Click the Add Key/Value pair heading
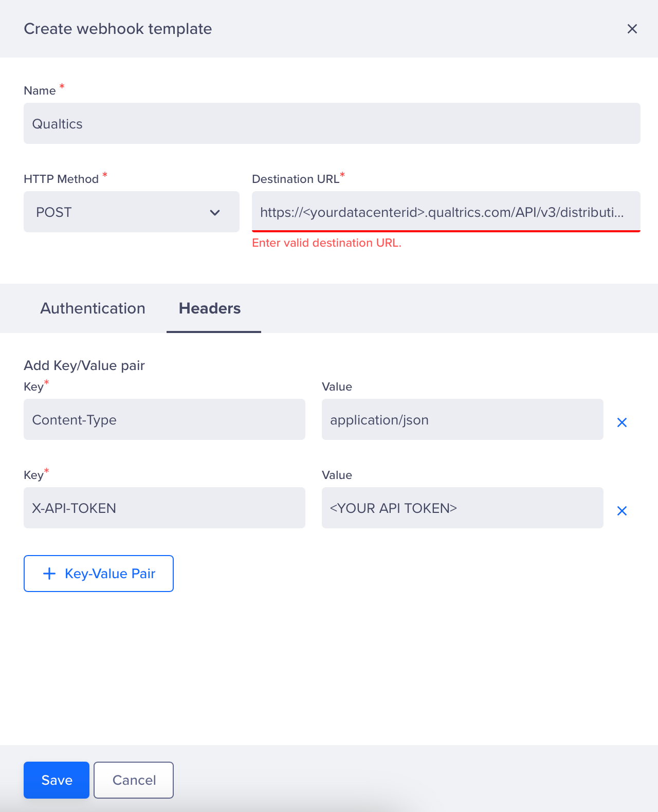Viewport: 658px width, 812px height. [84, 365]
